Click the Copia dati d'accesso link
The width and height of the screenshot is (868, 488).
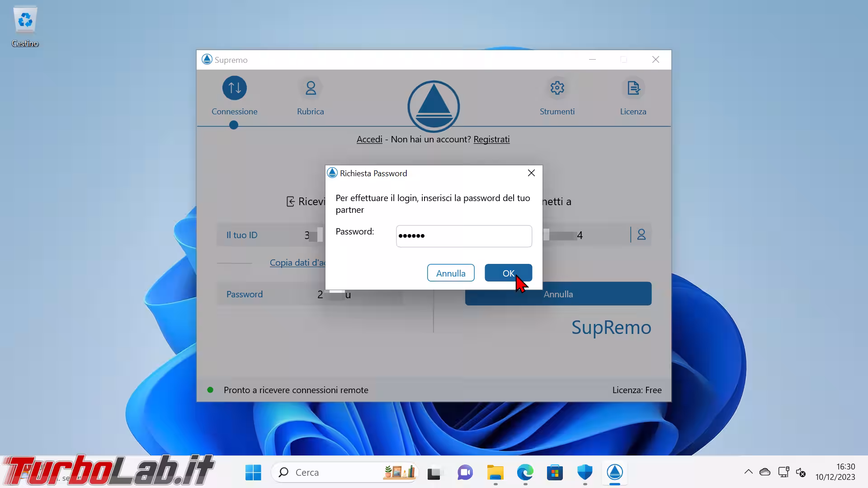point(297,263)
